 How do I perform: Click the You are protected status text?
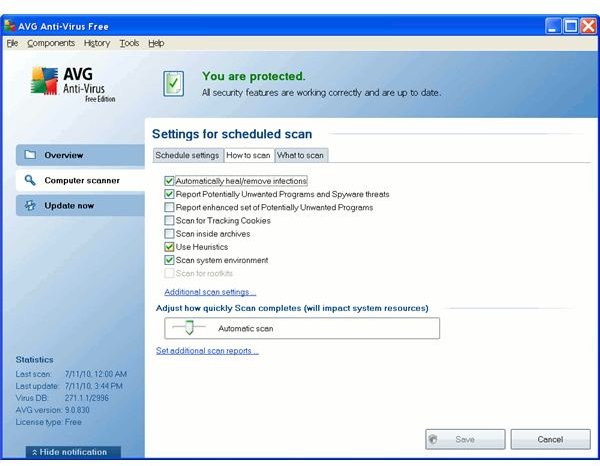click(x=254, y=76)
